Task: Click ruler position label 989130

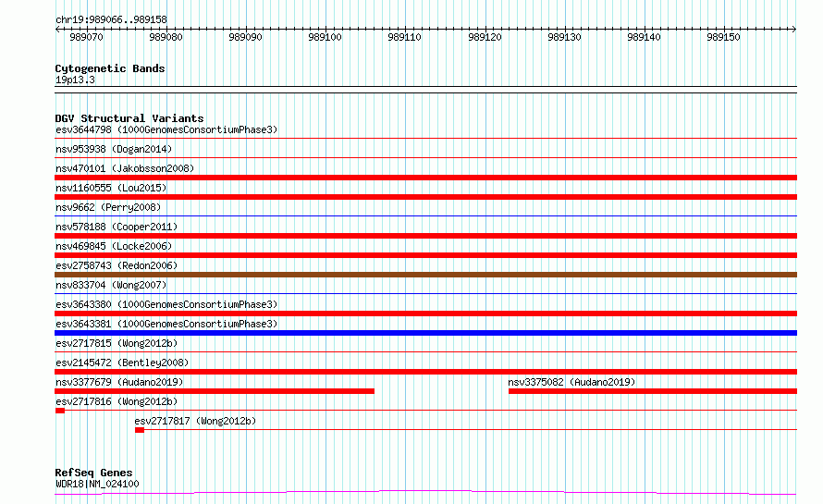Action: (x=564, y=37)
